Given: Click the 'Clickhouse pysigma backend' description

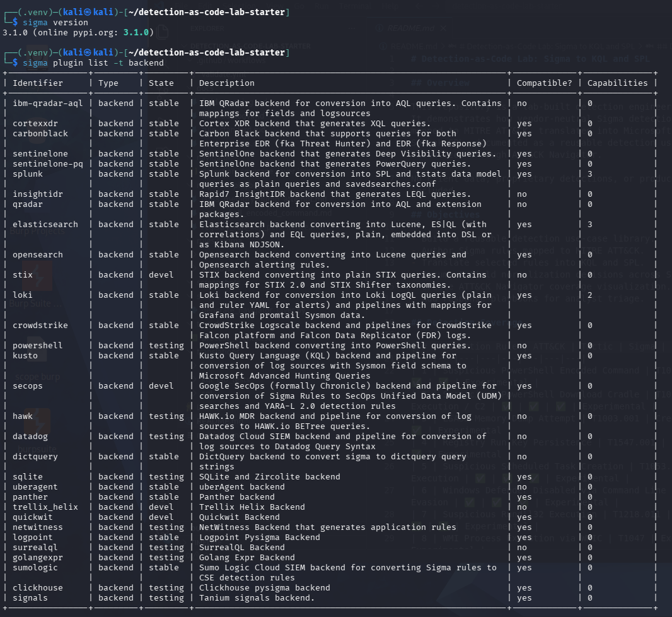Looking at the screenshot, I should tap(264, 588).
